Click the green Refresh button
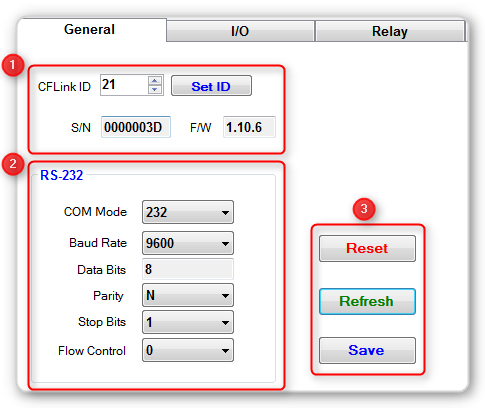The width and height of the screenshot is (485, 408). tap(367, 301)
